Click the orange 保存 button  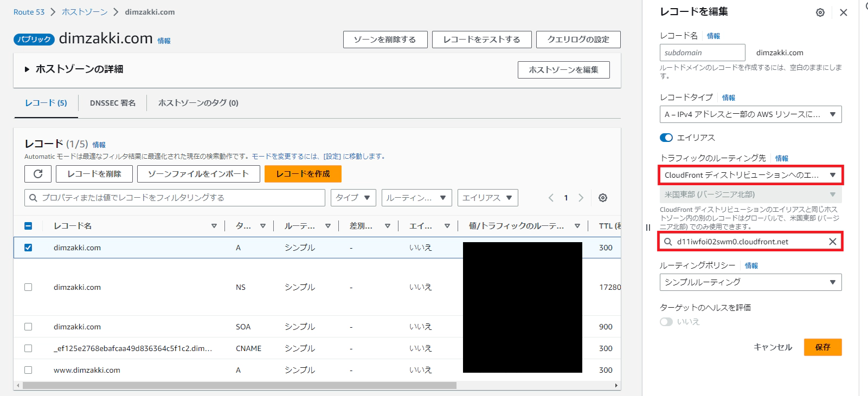tap(822, 347)
